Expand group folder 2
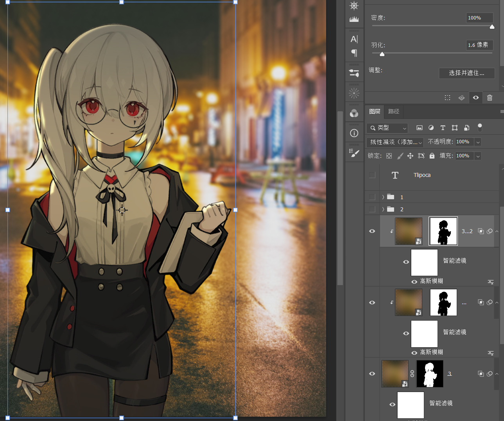504x421 pixels. pyautogui.click(x=383, y=209)
